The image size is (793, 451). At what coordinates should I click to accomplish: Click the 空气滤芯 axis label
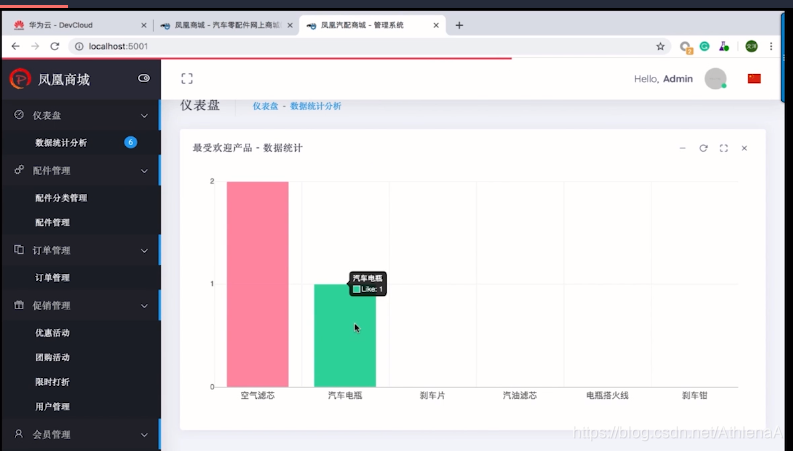click(x=257, y=395)
